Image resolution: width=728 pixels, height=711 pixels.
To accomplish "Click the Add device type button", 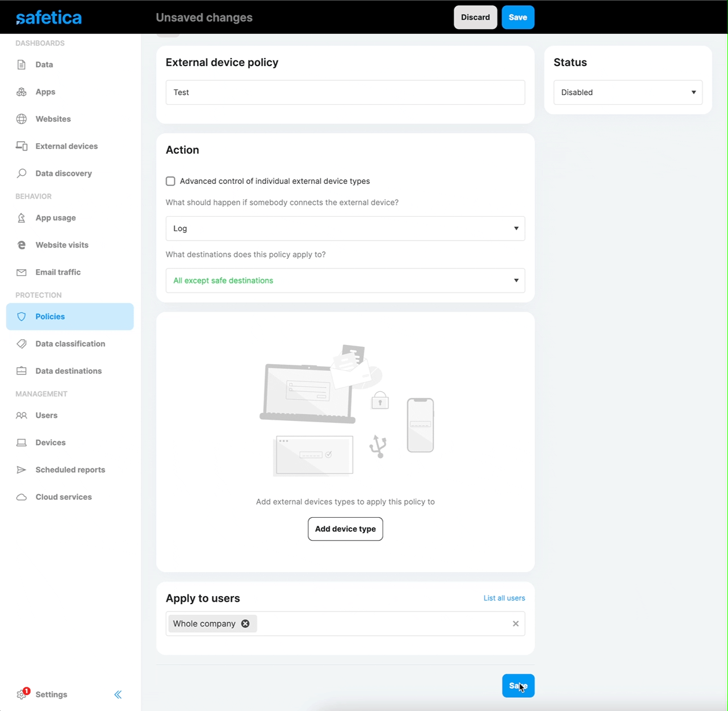I will click(345, 529).
